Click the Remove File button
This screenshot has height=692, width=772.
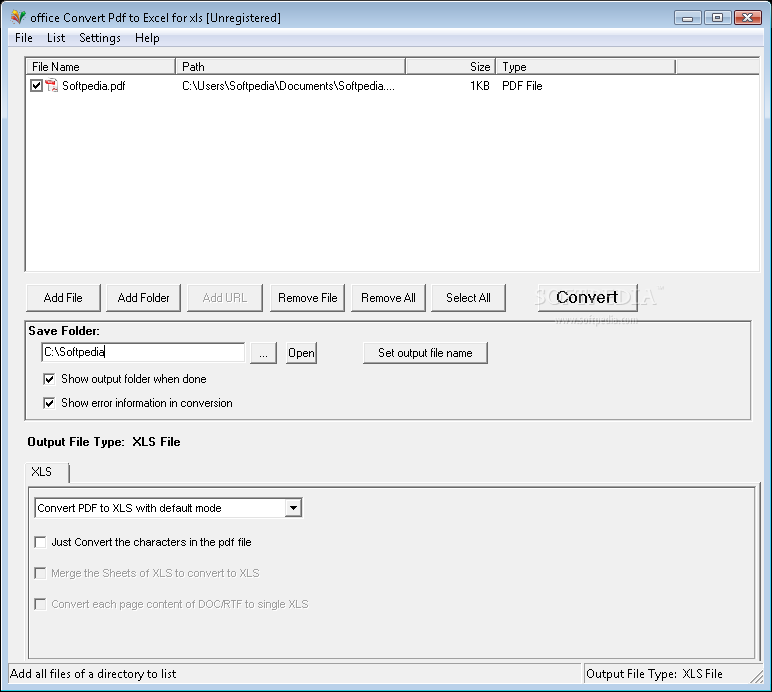click(x=307, y=298)
